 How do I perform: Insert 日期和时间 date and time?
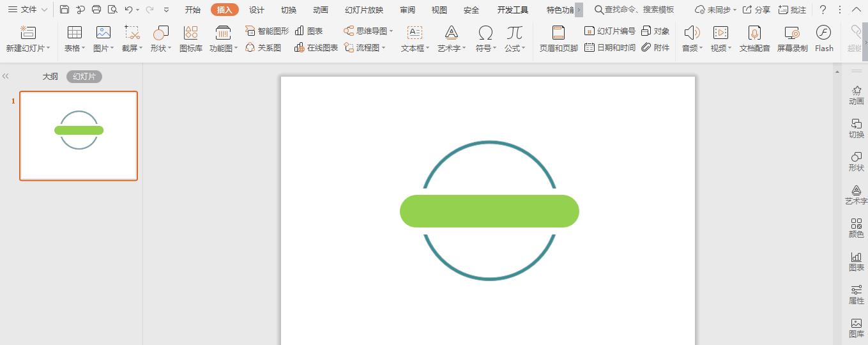[610, 47]
